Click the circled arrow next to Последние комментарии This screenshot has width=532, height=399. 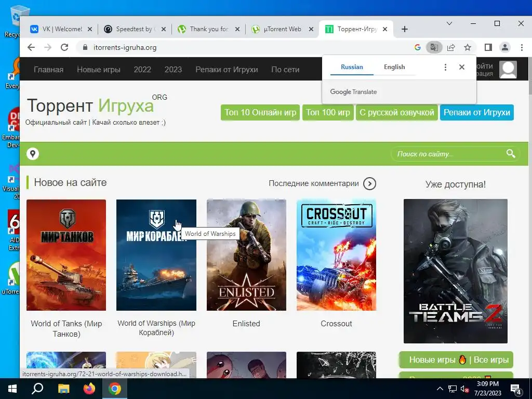coord(369,183)
